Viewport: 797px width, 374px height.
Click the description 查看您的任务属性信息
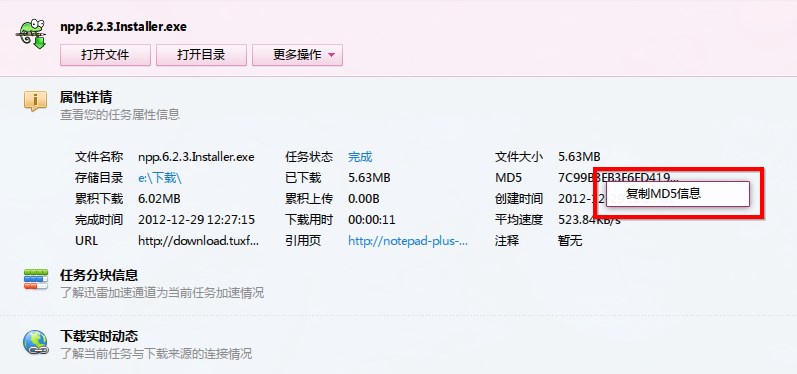120,114
